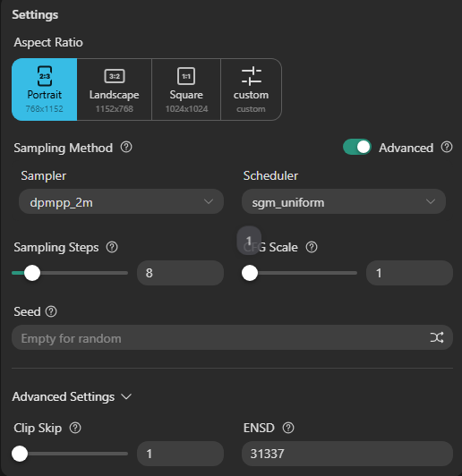Click the CFG Scale slider handle
The width and height of the screenshot is (462, 476).
tap(250, 273)
